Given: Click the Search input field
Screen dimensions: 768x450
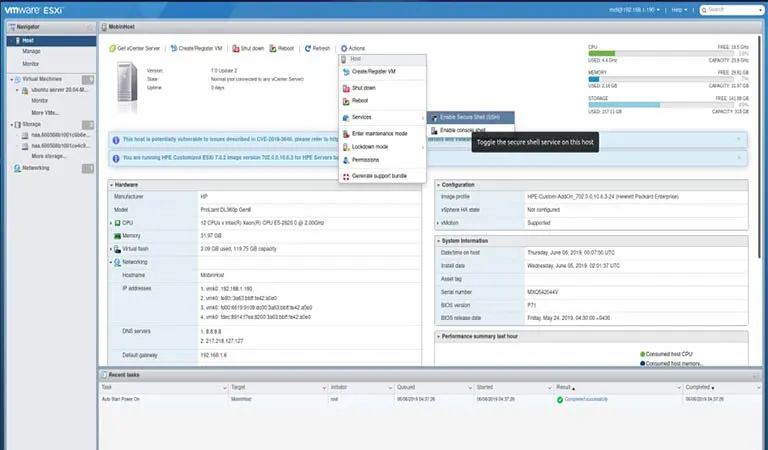Looking at the screenshot, I should click(x=731, y=10).
